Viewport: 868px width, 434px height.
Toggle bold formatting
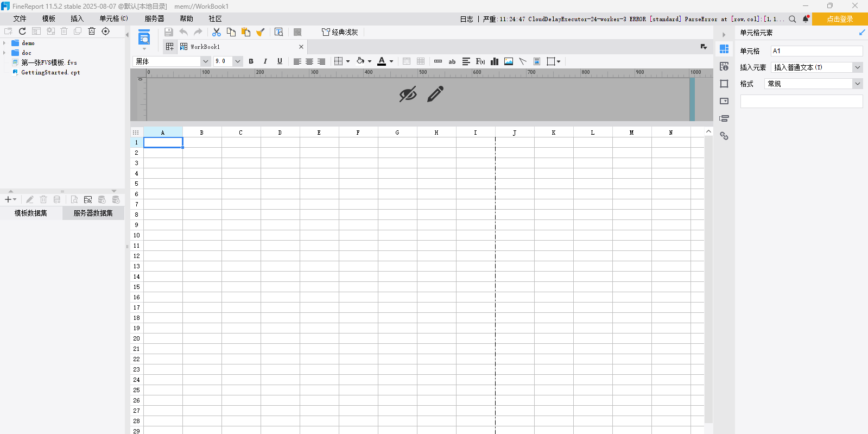point(251,61)
